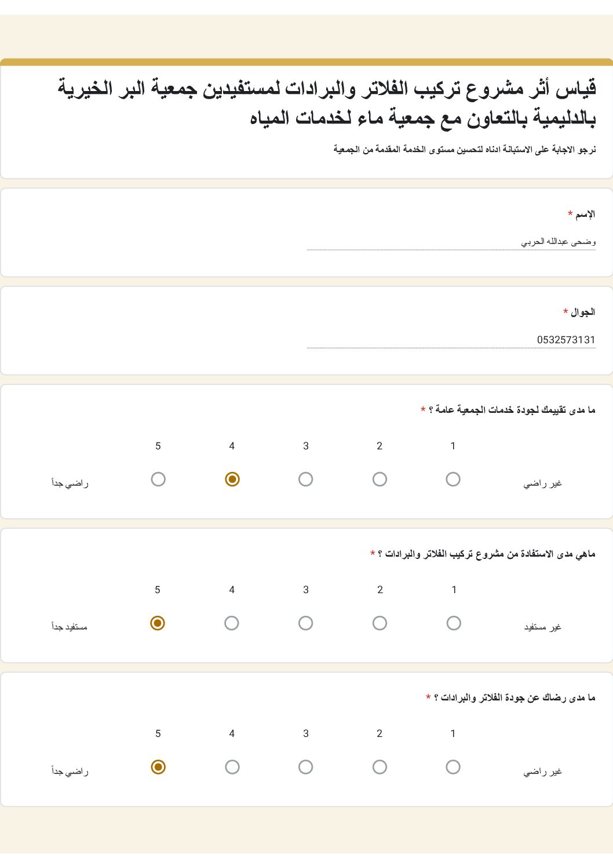Viewport: 613px width, 868px height.
Task: Pick rating 3 for project benefit question
Action: 306,623
